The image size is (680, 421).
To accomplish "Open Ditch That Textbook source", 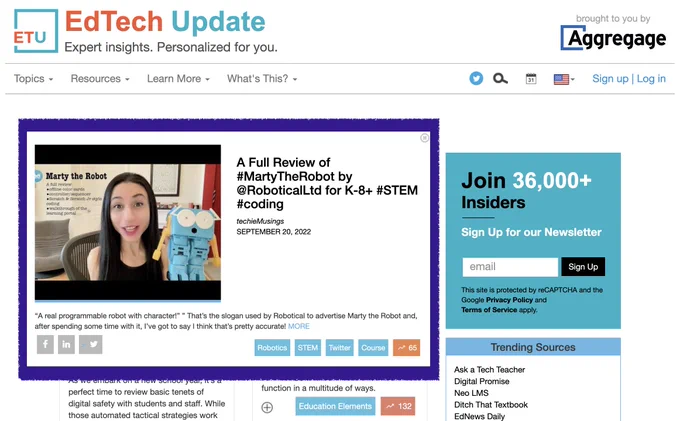I will [491, 405].
